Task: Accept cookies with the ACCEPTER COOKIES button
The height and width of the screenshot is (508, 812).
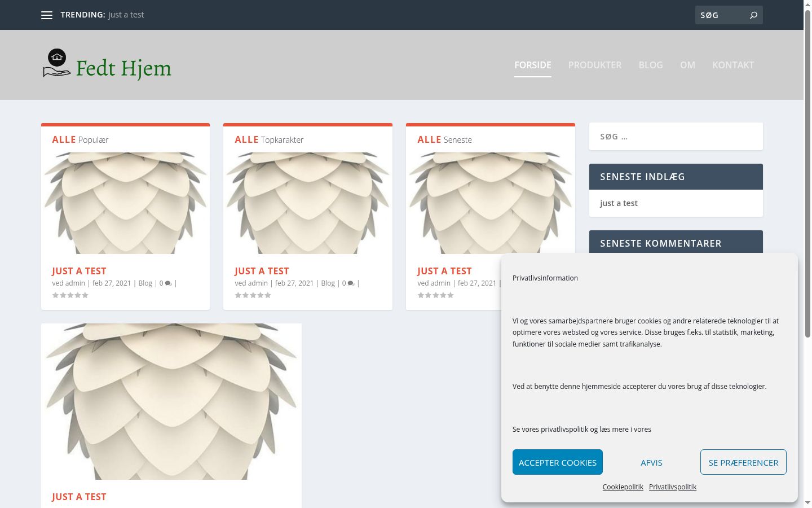Action: pyautogui.click(x=558, y=462)
